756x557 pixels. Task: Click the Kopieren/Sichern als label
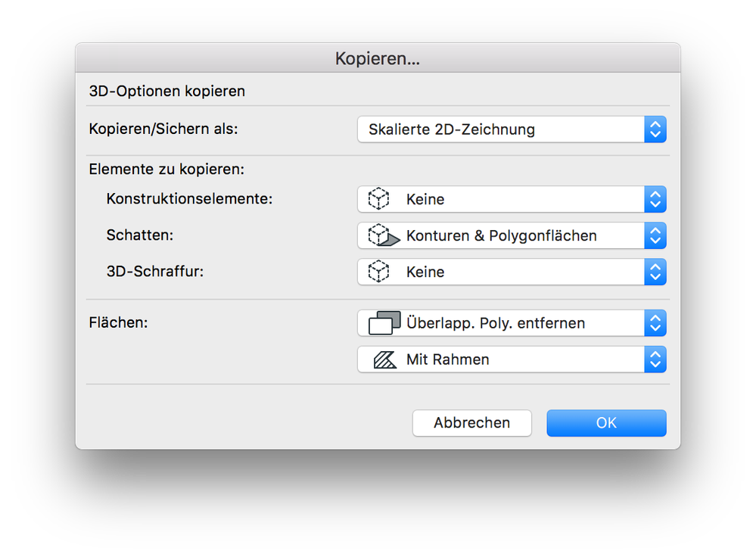tap(163, 129)
